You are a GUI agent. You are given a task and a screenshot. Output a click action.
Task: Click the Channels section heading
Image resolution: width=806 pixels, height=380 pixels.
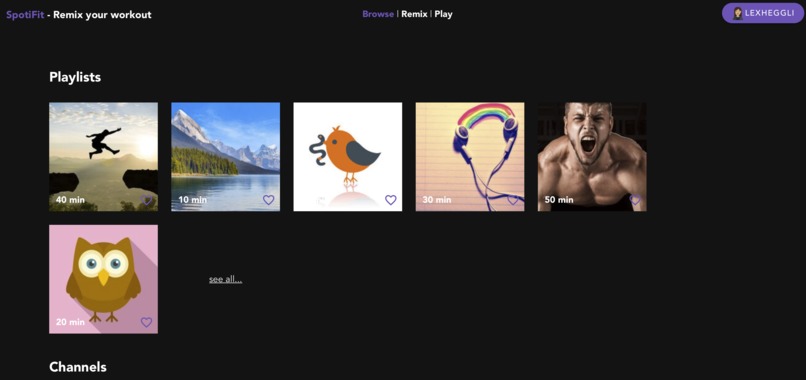pyautogui.click(x=78, y=367)
